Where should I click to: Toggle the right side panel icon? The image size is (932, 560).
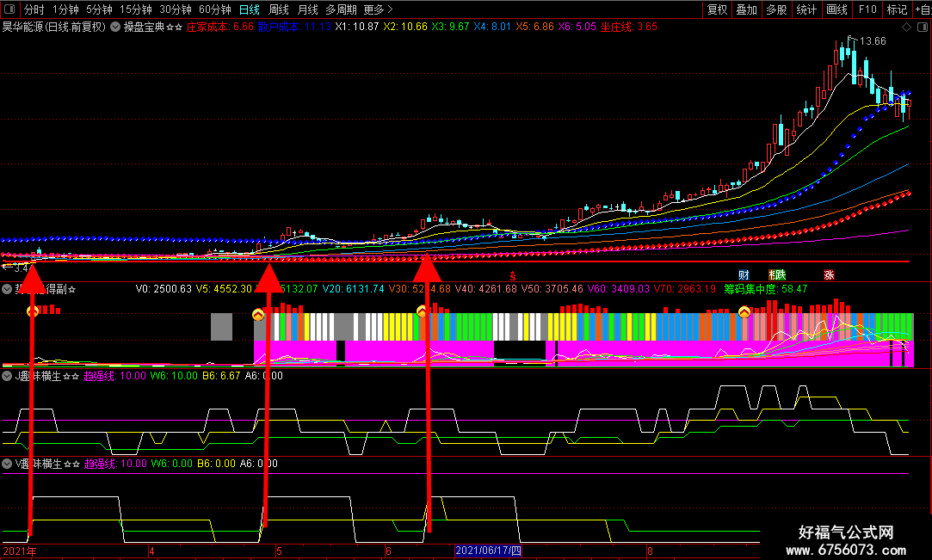(x=923, y=28)
